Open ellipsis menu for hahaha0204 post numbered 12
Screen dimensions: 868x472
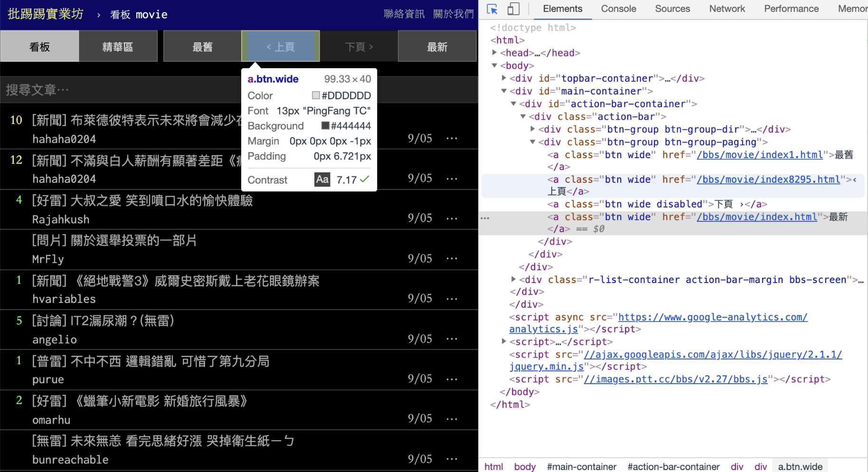tap(452, 179)
